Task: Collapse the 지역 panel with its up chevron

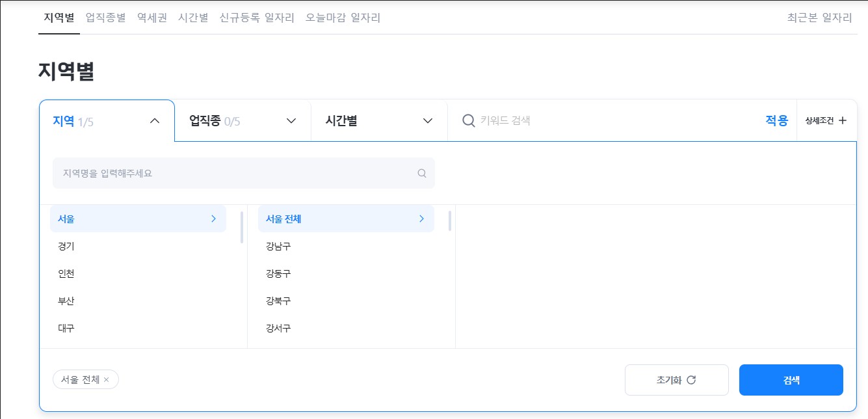Action: click(x=154, y=120)
